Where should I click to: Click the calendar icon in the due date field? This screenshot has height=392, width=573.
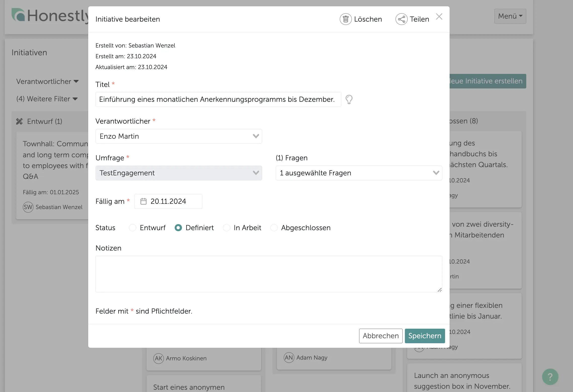[x=144, y=201]
